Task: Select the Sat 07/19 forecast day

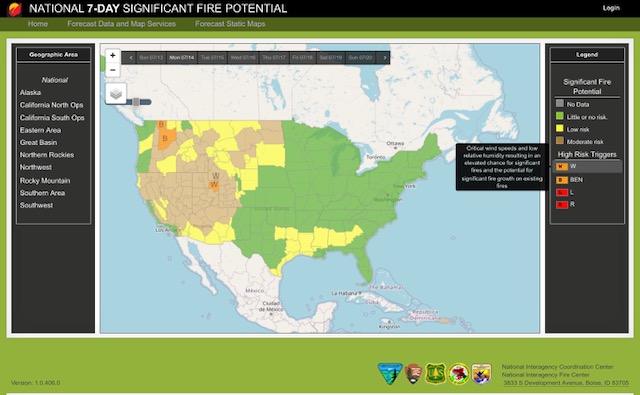Action: [331, 58]
